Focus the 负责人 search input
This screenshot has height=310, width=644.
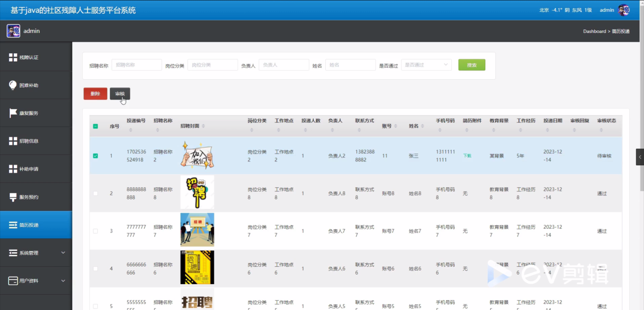(284, 65)
